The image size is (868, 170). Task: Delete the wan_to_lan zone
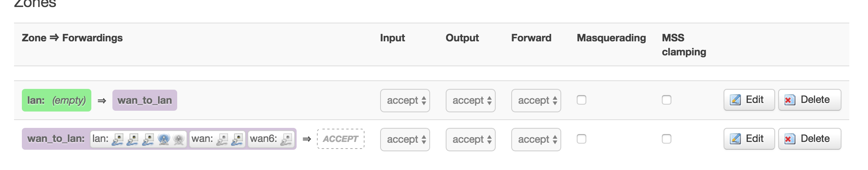coord(809,139)
